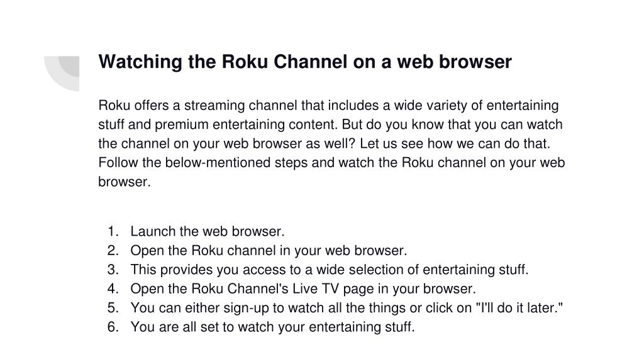Click the list number '6.'
The width and height of the screenshot is (644, 362).
(113, 327)
